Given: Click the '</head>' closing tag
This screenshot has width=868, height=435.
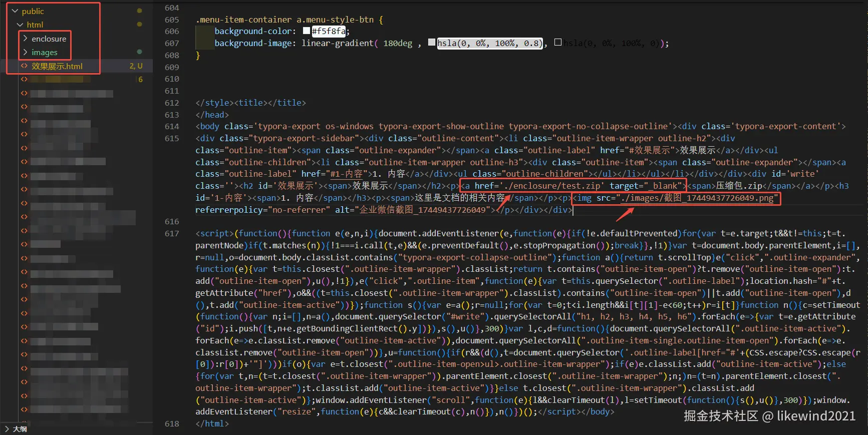Looking at the screenshot, I should [212, 115].
